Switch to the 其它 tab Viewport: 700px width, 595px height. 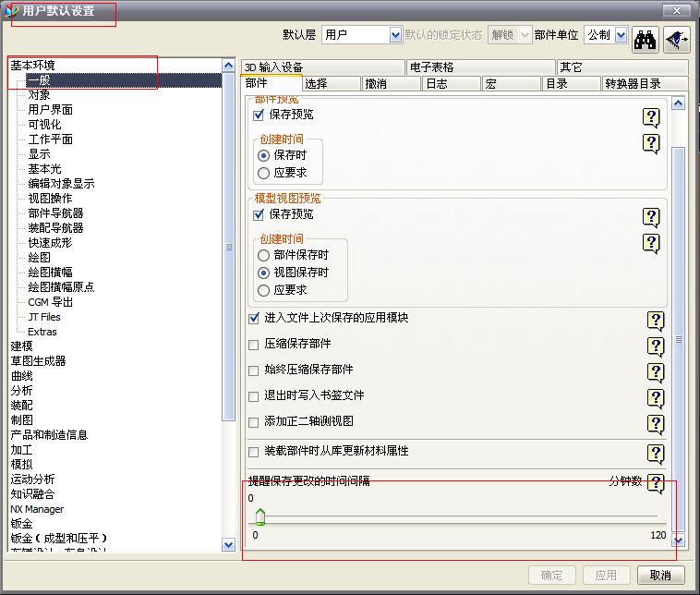coord(622,67)
